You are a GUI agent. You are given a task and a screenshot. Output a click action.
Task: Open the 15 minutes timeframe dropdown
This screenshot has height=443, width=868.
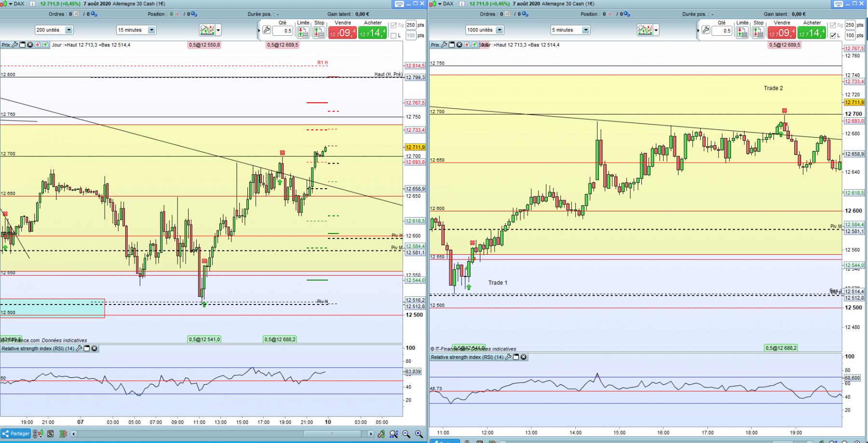[136, 30]
